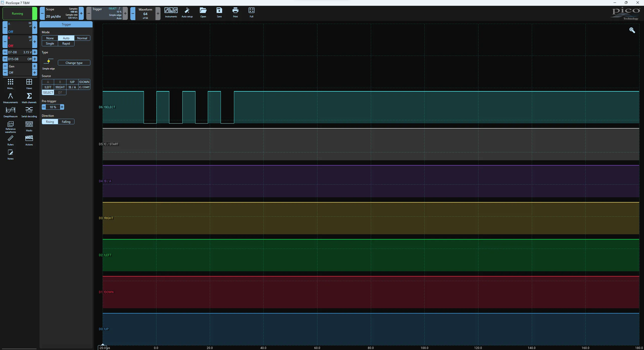Screen dimensions: 644x350
Task: Select Falling trigger direction
Action: [x=66, y=122]
